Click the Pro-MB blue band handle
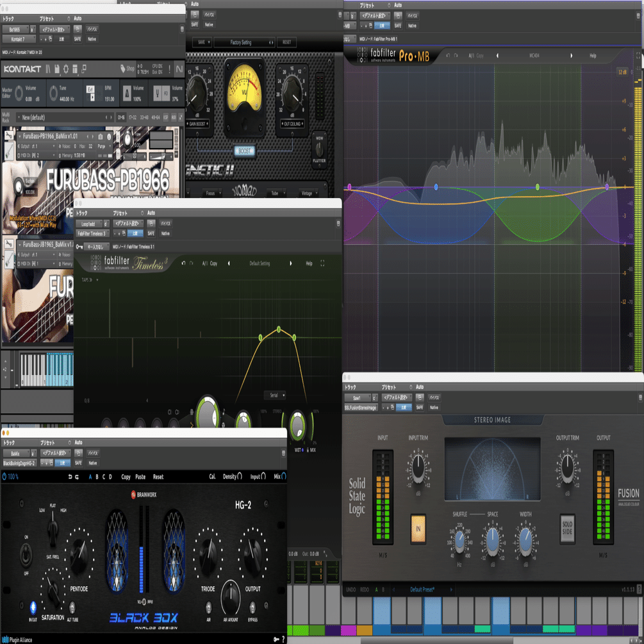Viewport: 644px width, 644px height. click(x=436, y=187)
